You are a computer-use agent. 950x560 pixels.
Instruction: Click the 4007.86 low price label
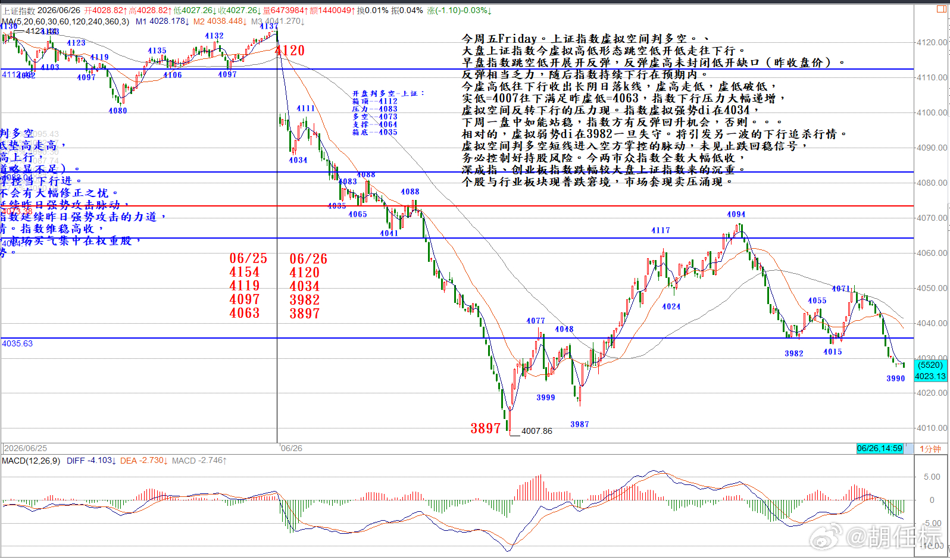[x=537, y=431]
